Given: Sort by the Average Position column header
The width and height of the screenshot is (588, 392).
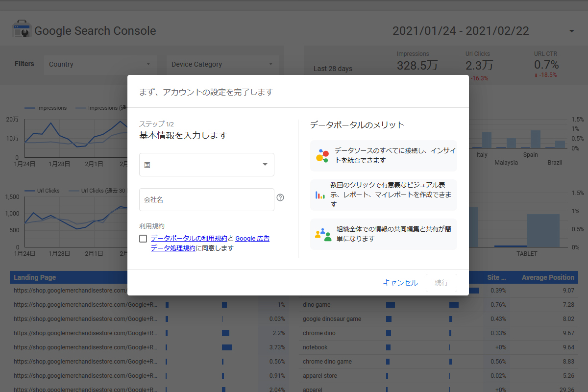Looking at the screenshot, I should click(x=547, y=277).
